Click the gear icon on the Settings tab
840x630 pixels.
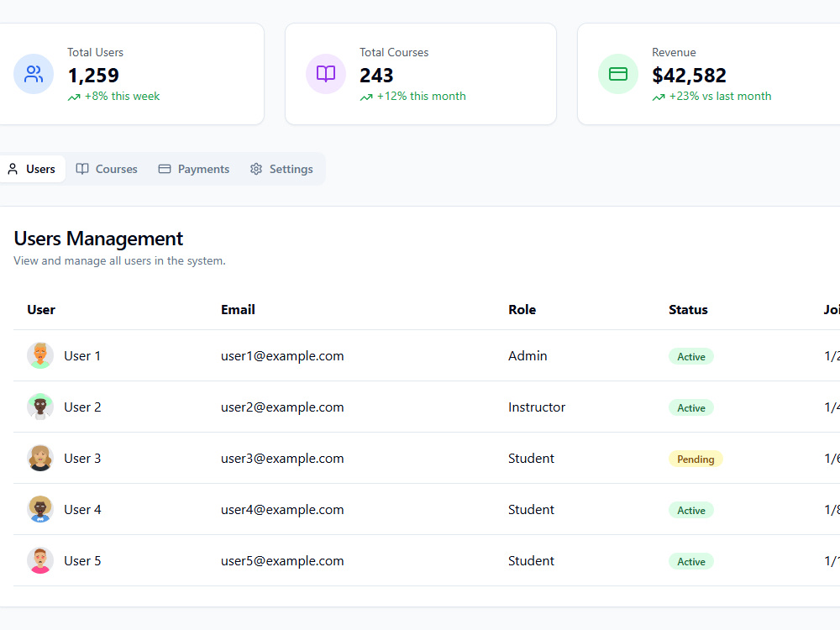tap(256, 169)
